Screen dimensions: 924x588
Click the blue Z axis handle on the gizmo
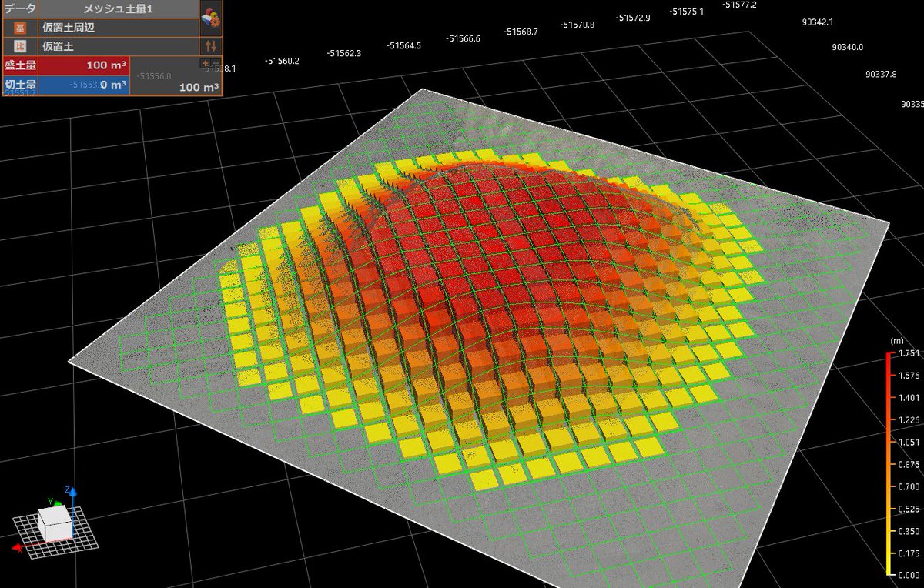click(72, 490)
